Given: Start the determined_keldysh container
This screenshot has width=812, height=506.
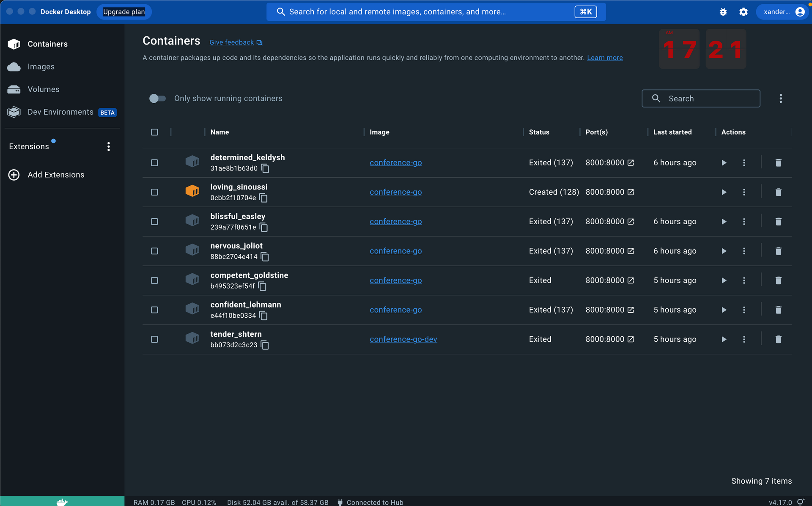Looking at the screenshot, I should (x=724, y=163).
